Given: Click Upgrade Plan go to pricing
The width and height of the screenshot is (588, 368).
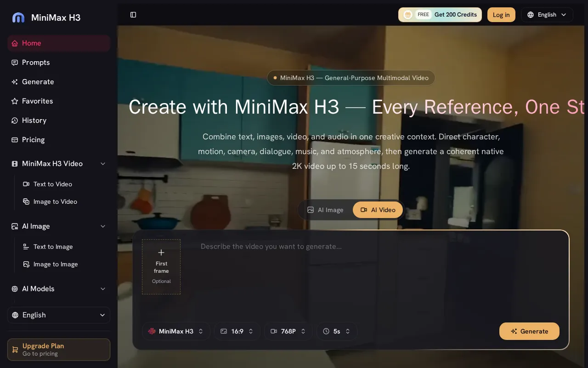Looking at the screenshot, I should pos(59,350).
